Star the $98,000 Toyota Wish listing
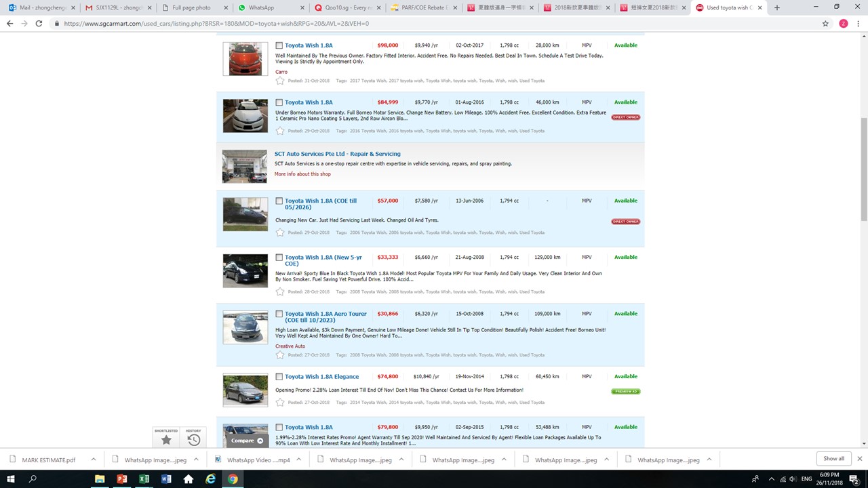The image size is (868, 488). (x=280, y=81)
